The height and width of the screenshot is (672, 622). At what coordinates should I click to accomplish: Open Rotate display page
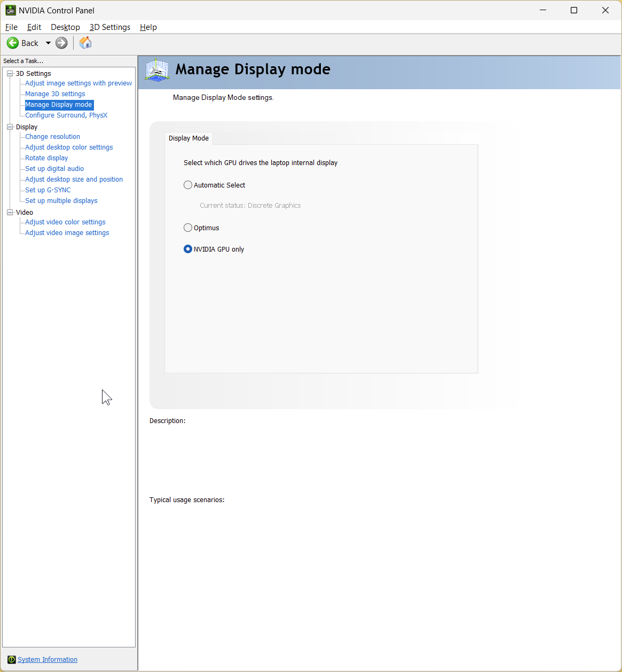click(x=46, y=158)
